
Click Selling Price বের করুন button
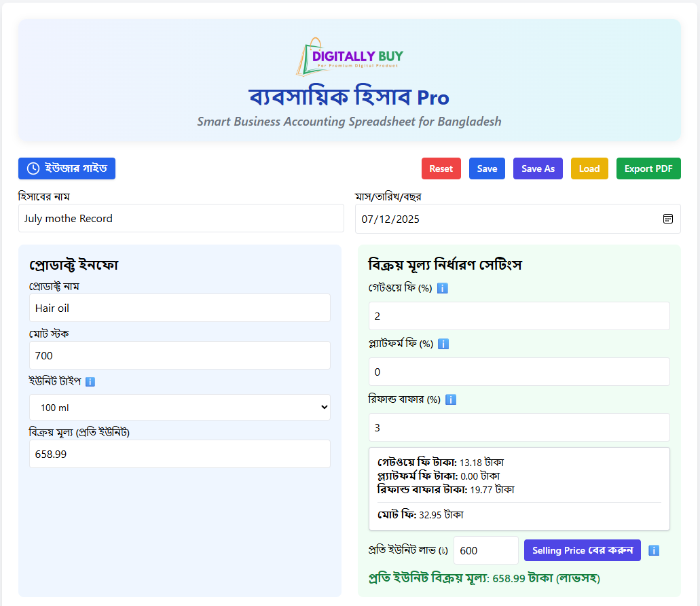pyautogui.click(x=582, y=550)
